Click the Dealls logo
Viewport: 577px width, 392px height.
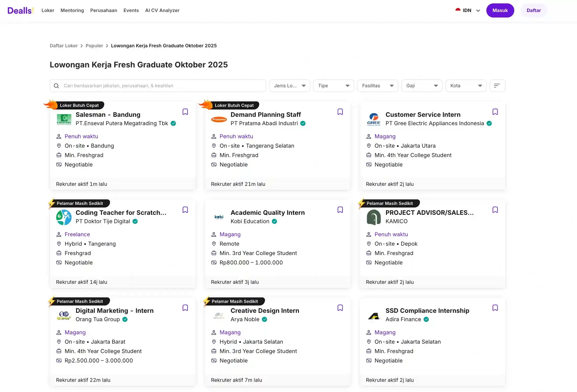[x=20, y=10]
